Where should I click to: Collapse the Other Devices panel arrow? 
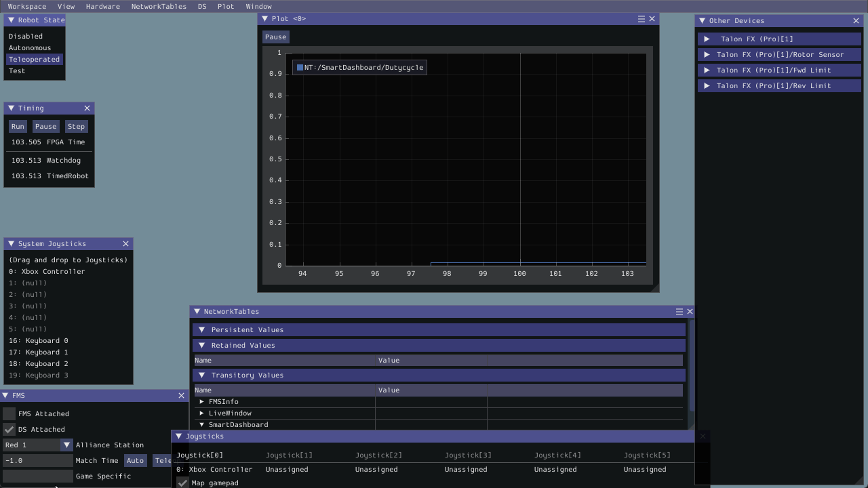(x=702, y=21)
